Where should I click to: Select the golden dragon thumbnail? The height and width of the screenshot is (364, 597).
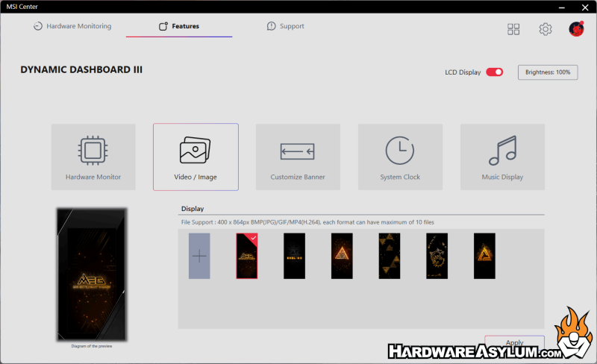click(x=437, y=256)
